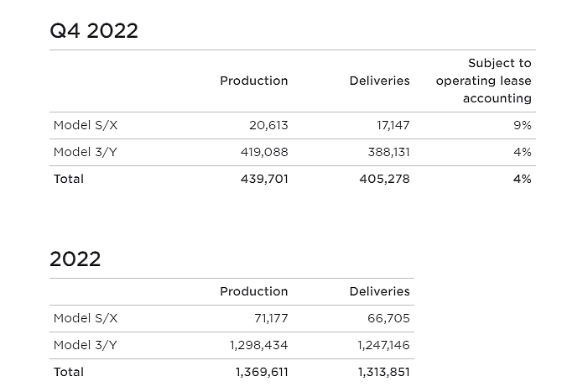Image resolution: width=588 pixels, height=392 pixels.
Task: Select Q4 total production figure 439,701
Action: point(264,179)
